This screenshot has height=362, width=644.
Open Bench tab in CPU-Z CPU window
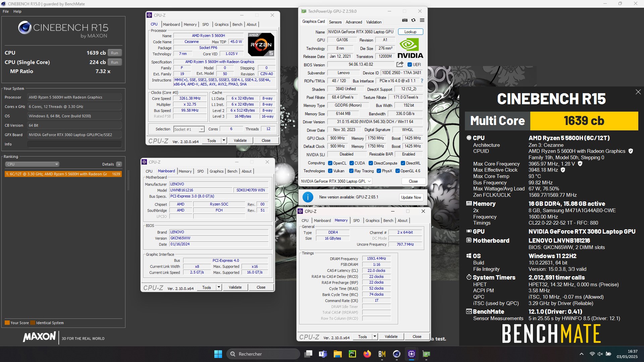[237, 24]
